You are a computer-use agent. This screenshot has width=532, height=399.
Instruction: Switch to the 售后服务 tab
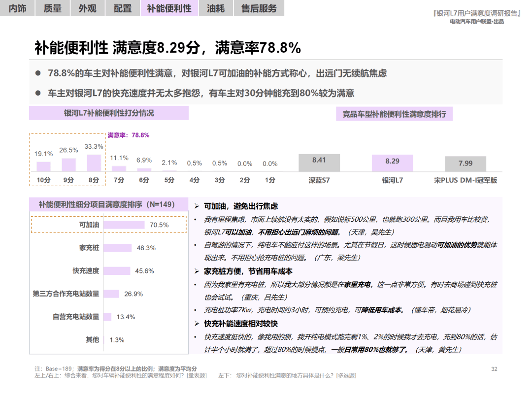[x=259, y=8]
